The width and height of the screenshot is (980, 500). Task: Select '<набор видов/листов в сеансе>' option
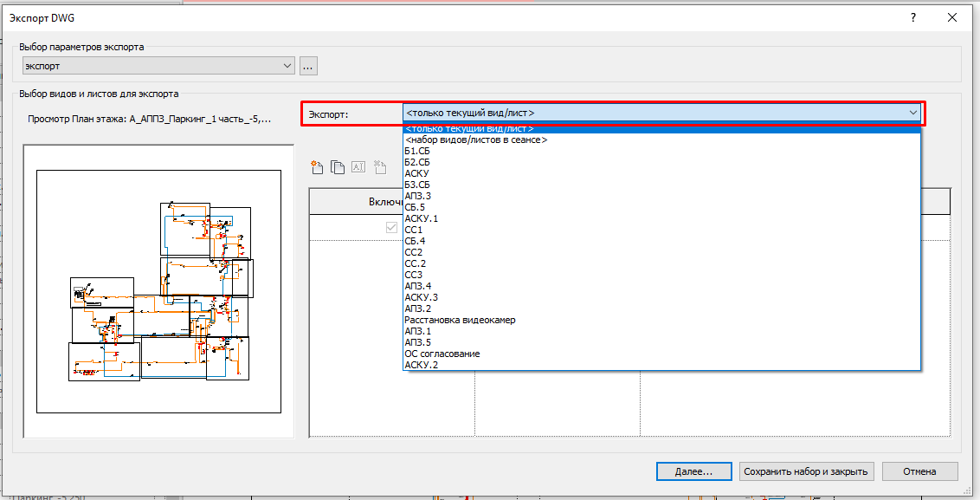coord(476,140)
